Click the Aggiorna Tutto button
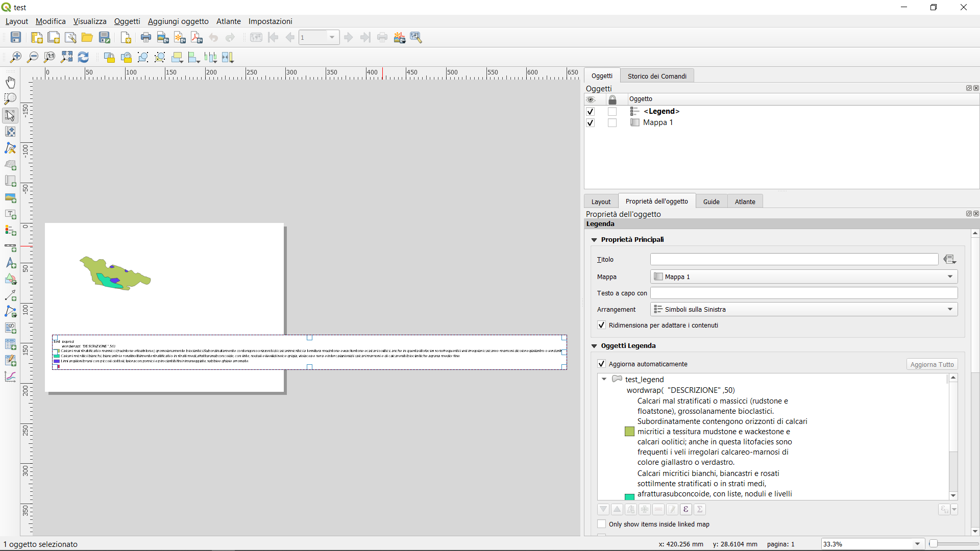 coord(932,364)
